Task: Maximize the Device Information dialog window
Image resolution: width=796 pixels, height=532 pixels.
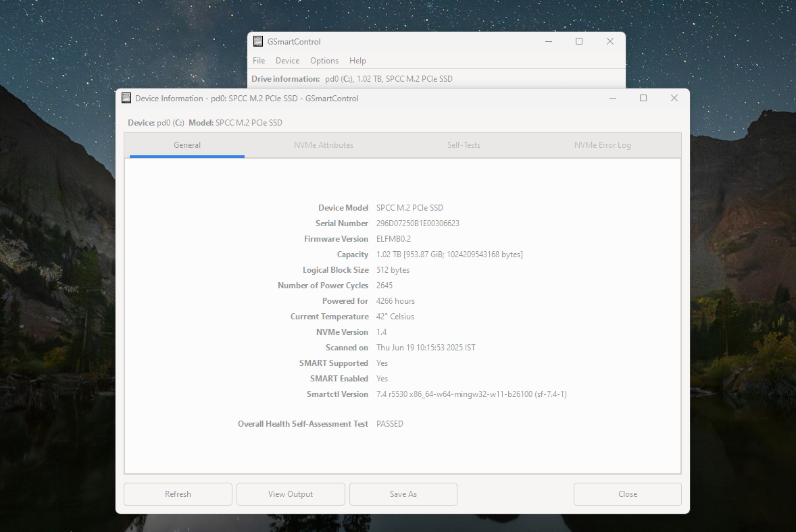Action: point(643,98)
